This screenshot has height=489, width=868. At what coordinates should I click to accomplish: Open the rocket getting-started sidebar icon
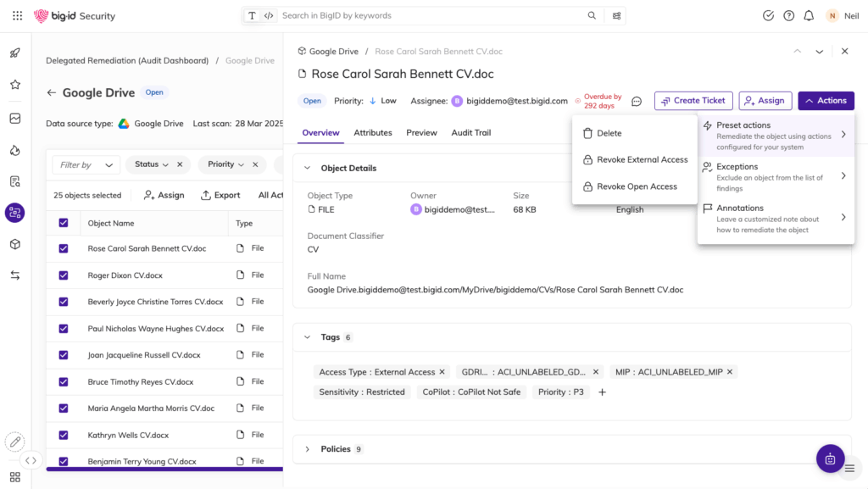[15, 53]
